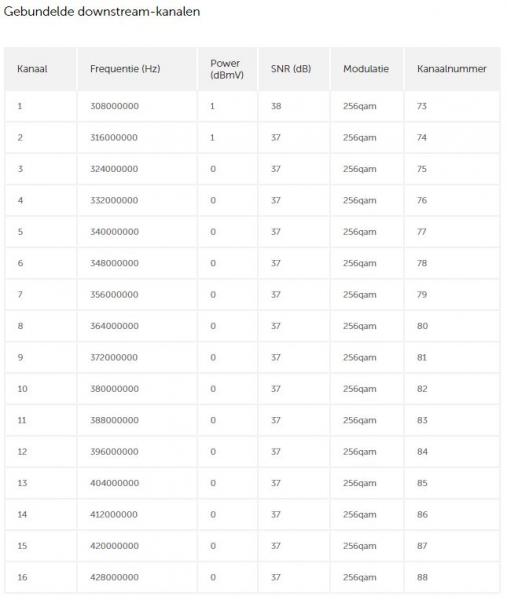
Task: Select the frequency cell 308000000
Action: [114, 106]
